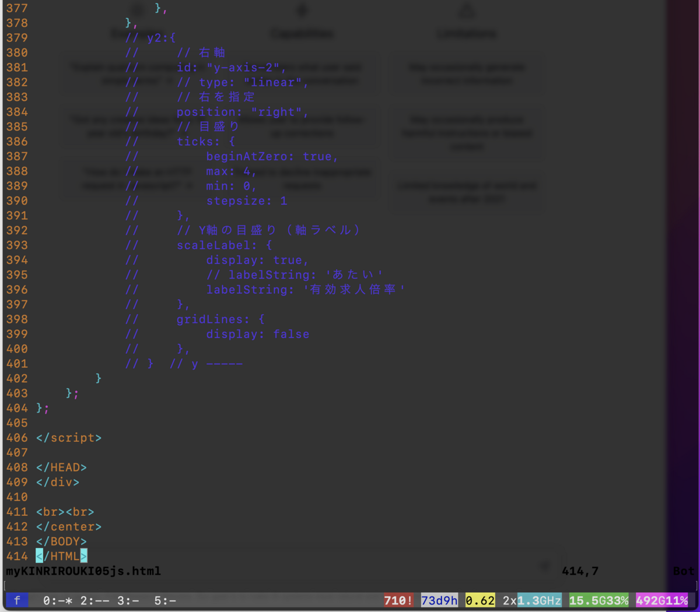Click the file name "myKINRIROUKI05js.html" in vim status line

click(x=83, y=571)
